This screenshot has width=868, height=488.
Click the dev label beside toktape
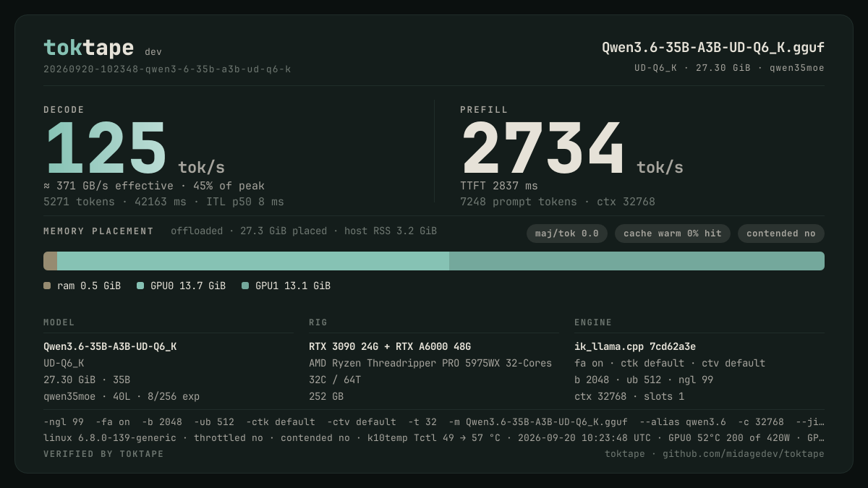tap(153, 52)
